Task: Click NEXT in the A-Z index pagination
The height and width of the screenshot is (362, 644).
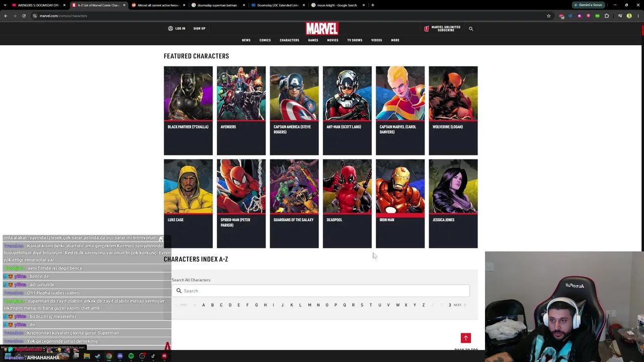Action: coord(459,305)
